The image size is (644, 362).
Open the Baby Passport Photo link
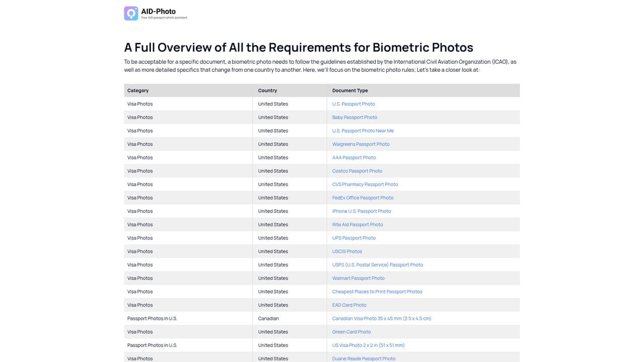(x=355, y=117)
